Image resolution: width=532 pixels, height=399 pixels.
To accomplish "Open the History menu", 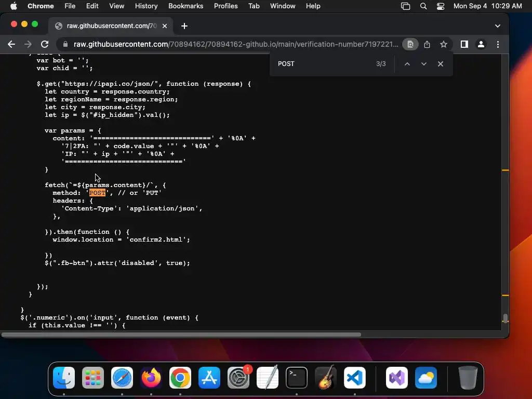I will [x=146, y=6].
